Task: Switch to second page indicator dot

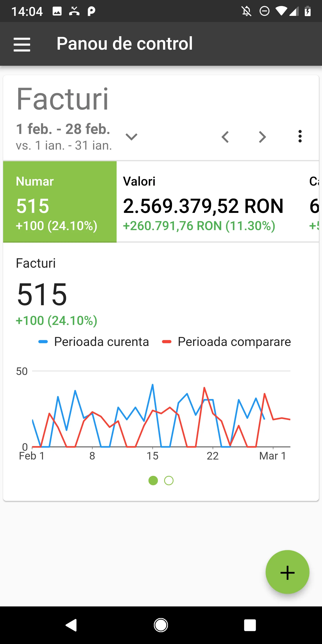Action: (169, 481)
